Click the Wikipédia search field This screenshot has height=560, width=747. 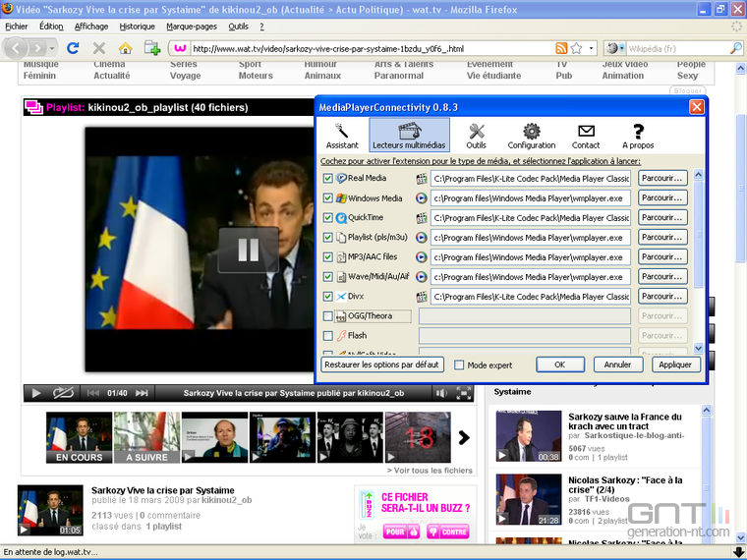[x=677, y=48]
